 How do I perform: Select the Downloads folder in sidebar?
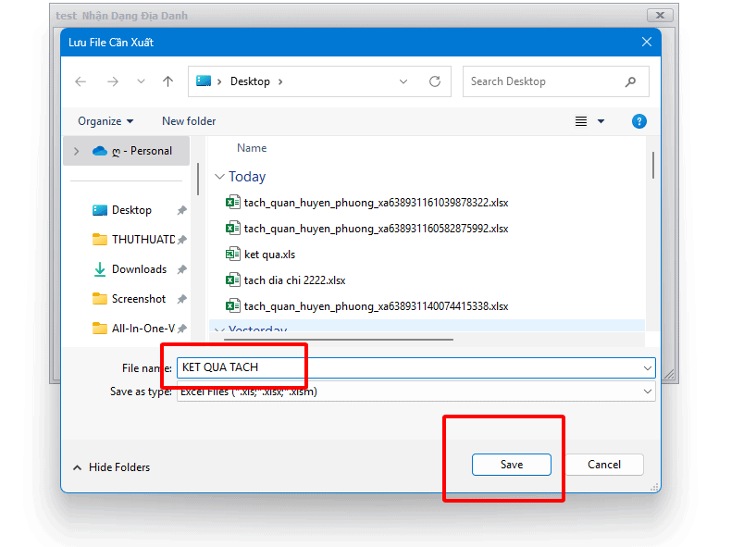point(139,269)
